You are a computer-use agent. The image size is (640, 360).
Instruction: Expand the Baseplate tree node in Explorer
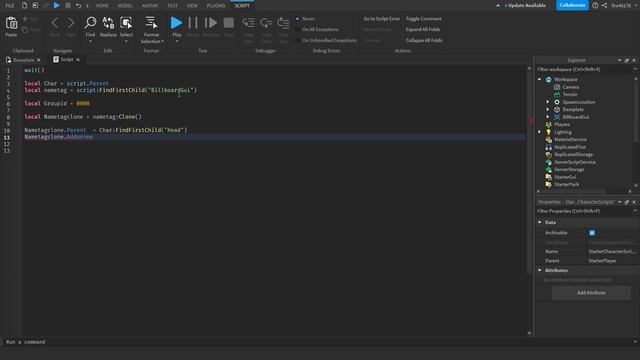click(x=548, y=109)
